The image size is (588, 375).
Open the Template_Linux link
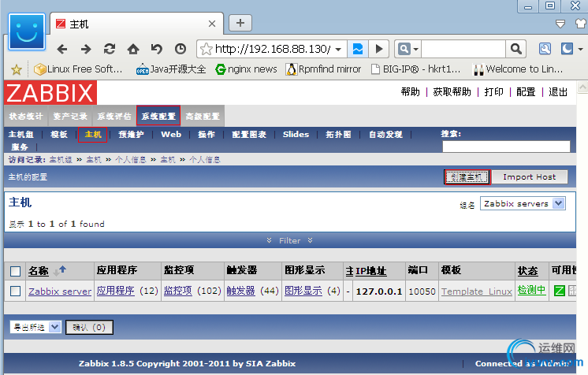[477, 291]
